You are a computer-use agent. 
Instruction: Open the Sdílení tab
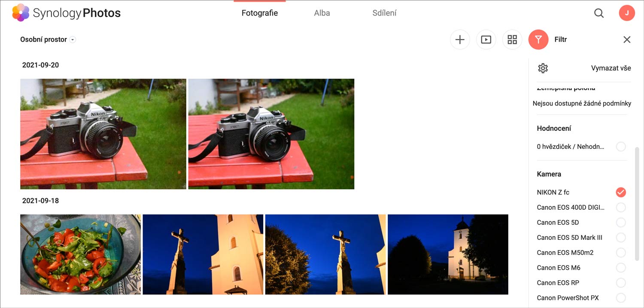[384, 13]
